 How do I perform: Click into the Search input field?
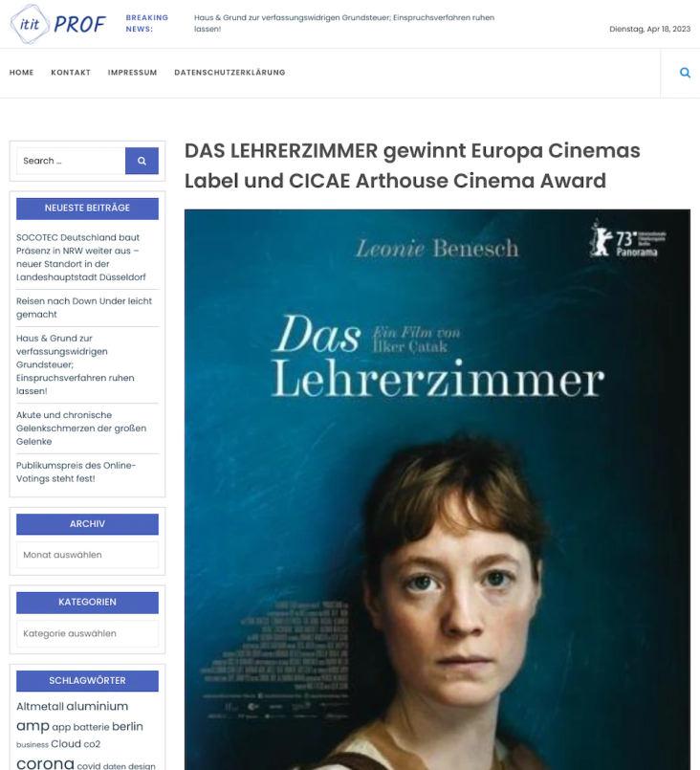pyautogui.click(x=71, y=161)
